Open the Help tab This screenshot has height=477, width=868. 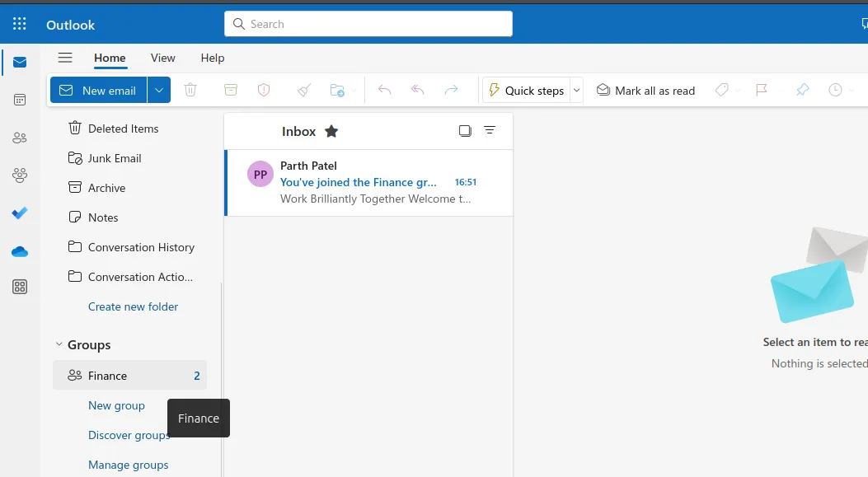tap(213, 58)
